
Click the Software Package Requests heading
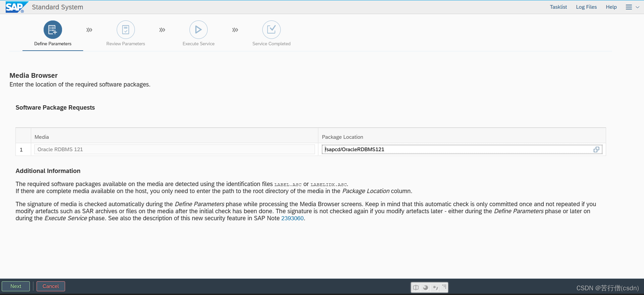pyautogui.click(x=55, y=108)
